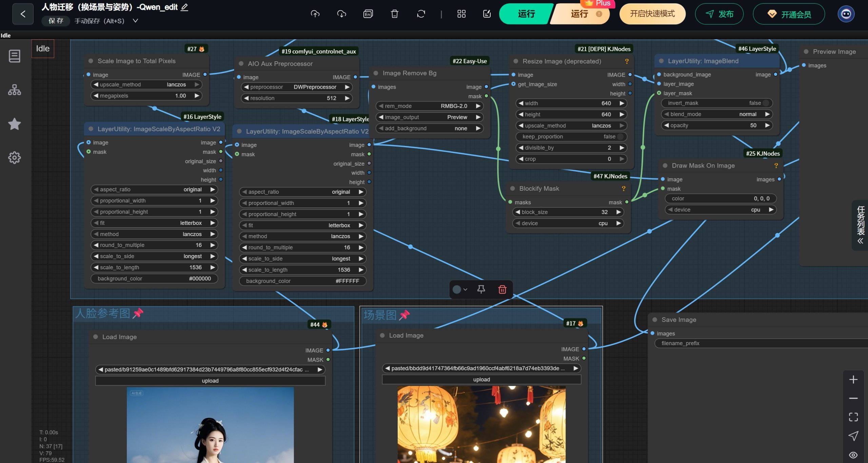Toggle the eye visibility icon at bottom right

click(x=853, y=455)
